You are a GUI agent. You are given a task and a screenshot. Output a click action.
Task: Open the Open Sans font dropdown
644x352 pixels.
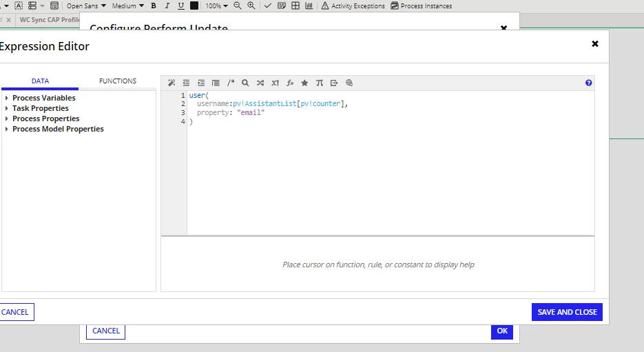pos(86,6)
